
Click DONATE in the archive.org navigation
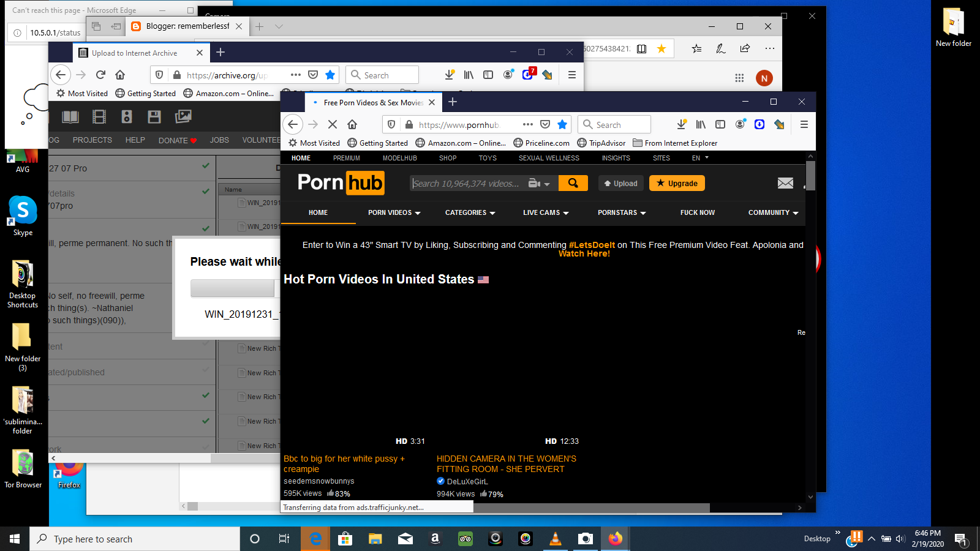click(178, 140)
